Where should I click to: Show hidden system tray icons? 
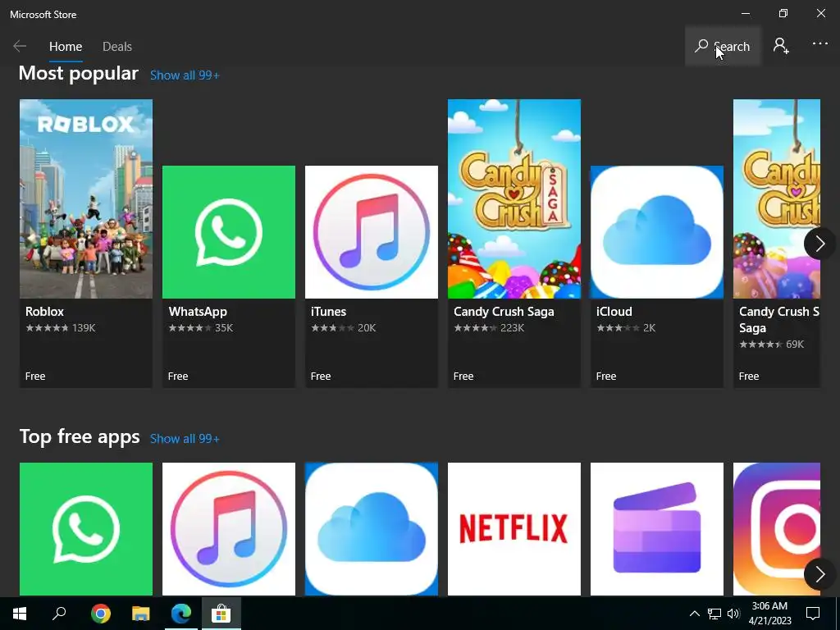[x=694, y=614]
